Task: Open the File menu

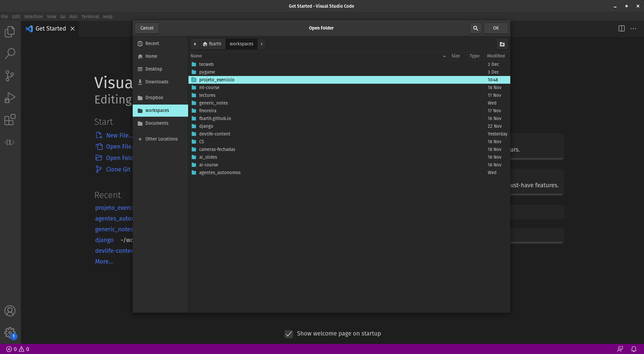Action: (x=5, y=16)
